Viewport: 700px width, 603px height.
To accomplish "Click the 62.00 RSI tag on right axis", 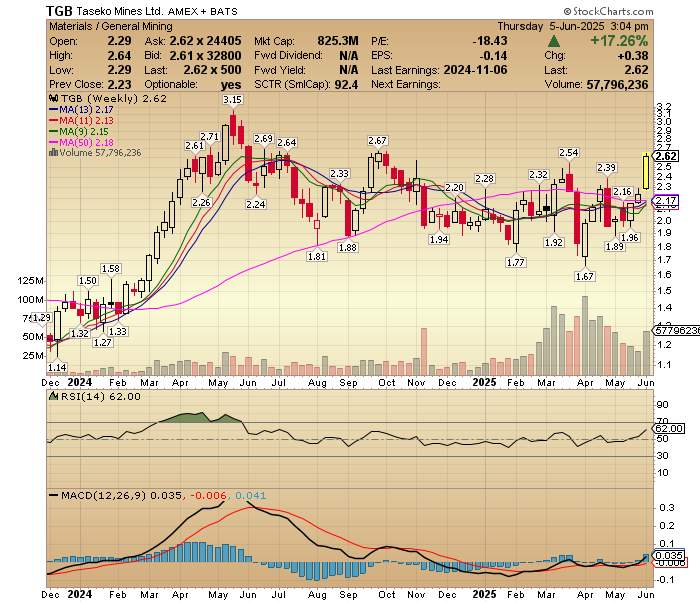I will [668, 428].
